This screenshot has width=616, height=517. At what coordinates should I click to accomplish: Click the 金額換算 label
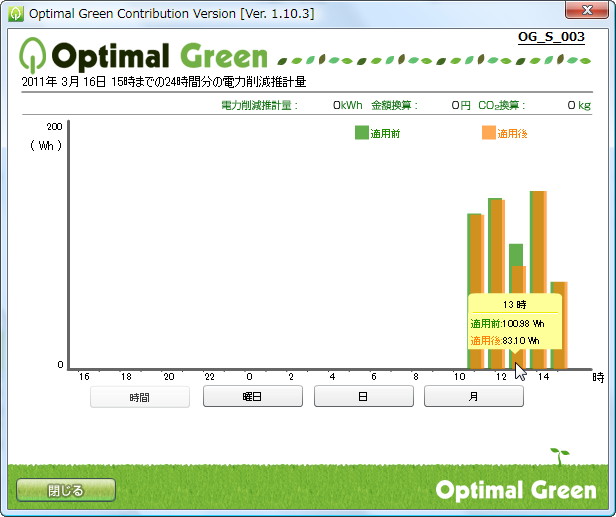point(394,105)
